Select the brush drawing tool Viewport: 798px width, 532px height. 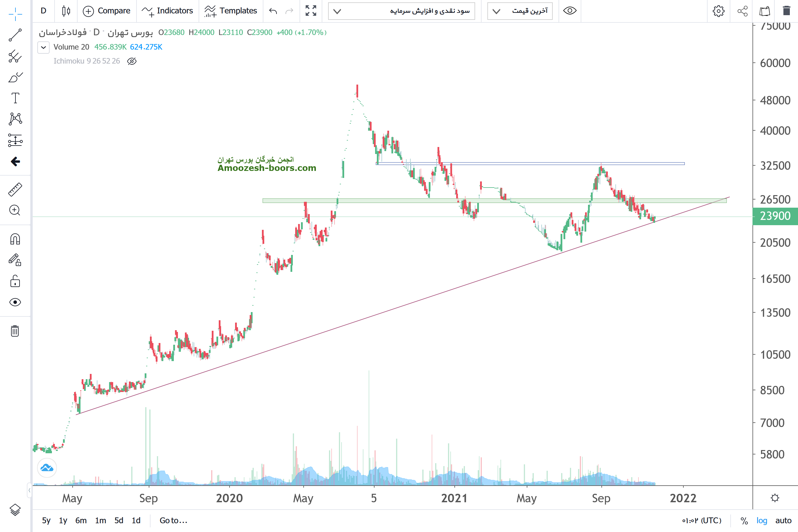pyautogui.click(x=15, y=77)
